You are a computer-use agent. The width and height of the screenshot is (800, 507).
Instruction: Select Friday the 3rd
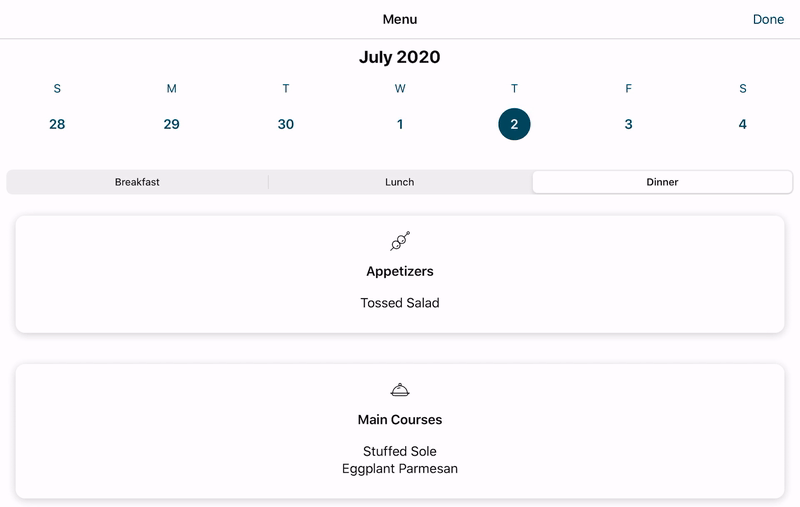(629, 124)
